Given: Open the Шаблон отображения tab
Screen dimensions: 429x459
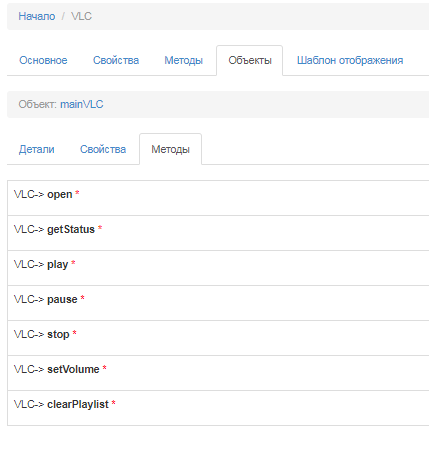Looking at the screenshot, I should 350,60.
